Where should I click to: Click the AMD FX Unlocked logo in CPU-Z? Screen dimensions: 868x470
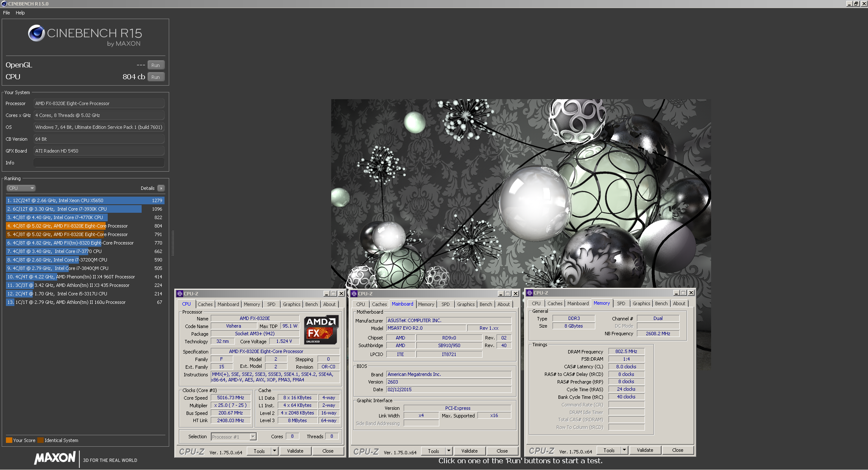tap(321, 330)
